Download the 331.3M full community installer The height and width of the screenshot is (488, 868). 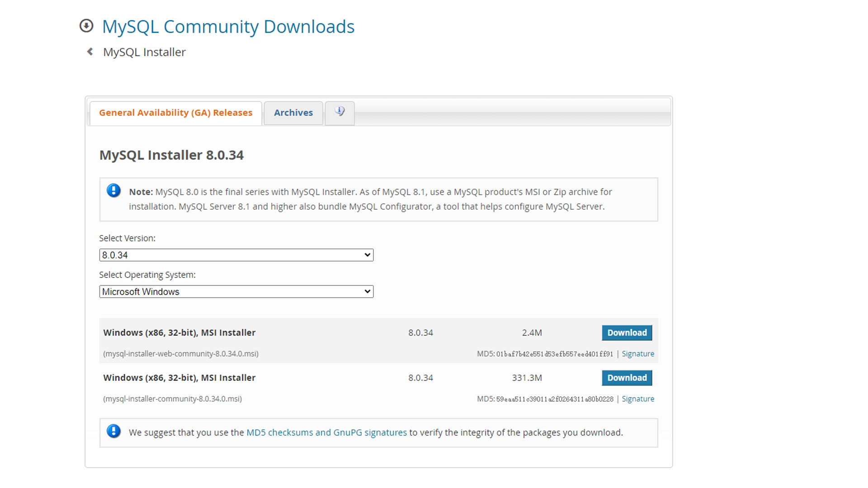coord(627,378)
